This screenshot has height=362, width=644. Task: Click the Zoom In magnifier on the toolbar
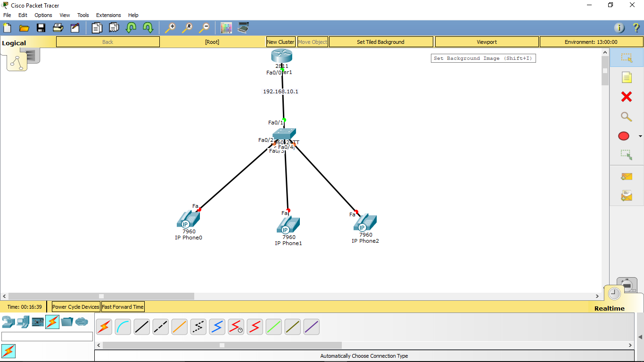(170, 28)
